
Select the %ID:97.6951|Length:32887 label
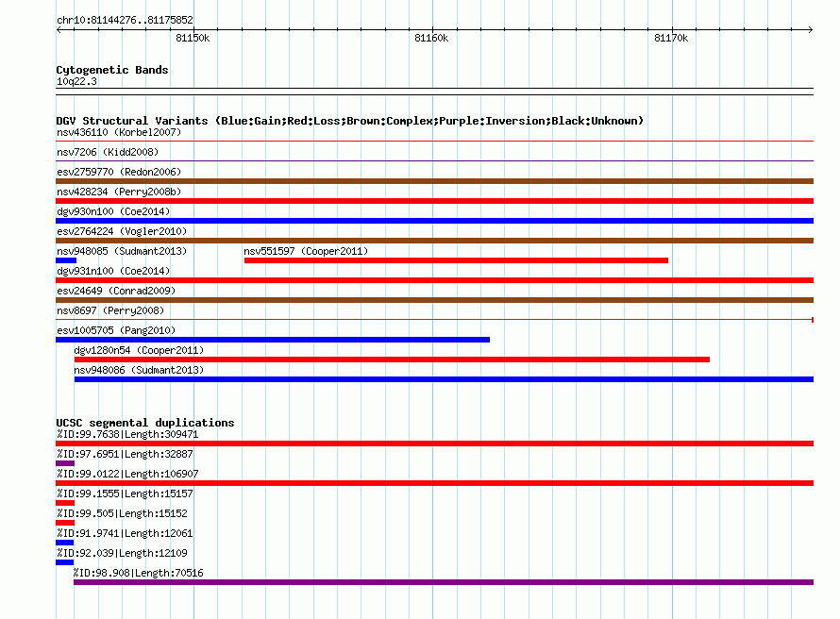125,454
